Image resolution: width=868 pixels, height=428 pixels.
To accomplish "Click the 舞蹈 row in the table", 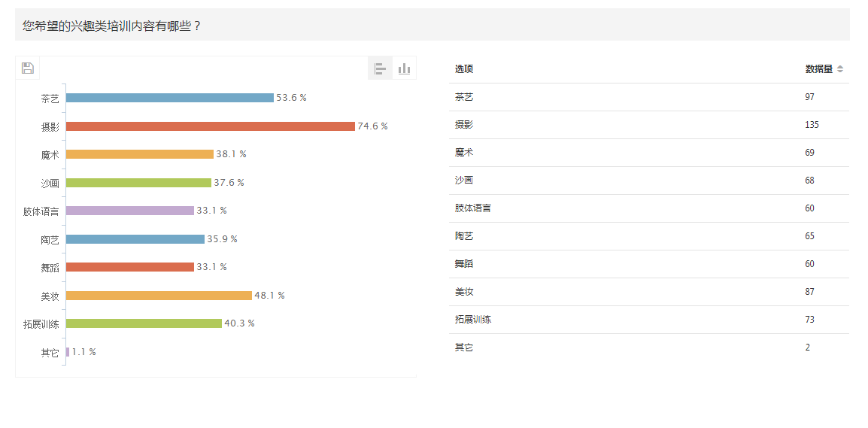I will (x=649, y=264).
